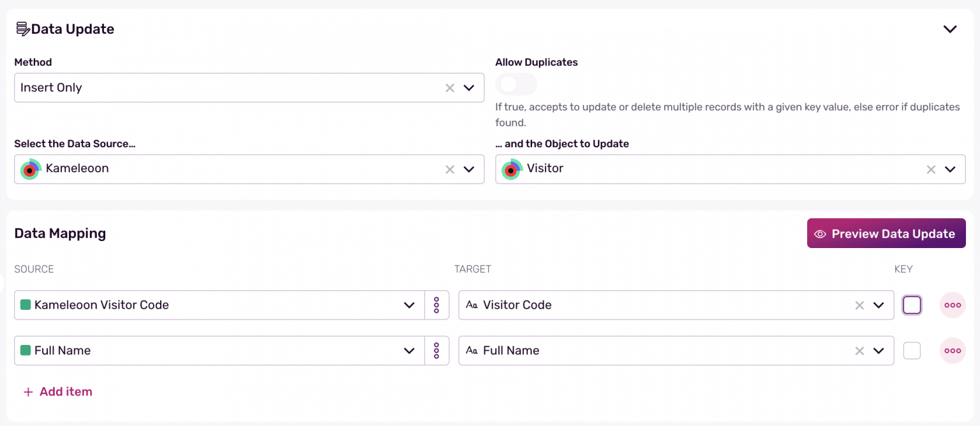Screen dimensions: 980x426
Task: Clear the Full Name target field
Action: coord(859,350)
